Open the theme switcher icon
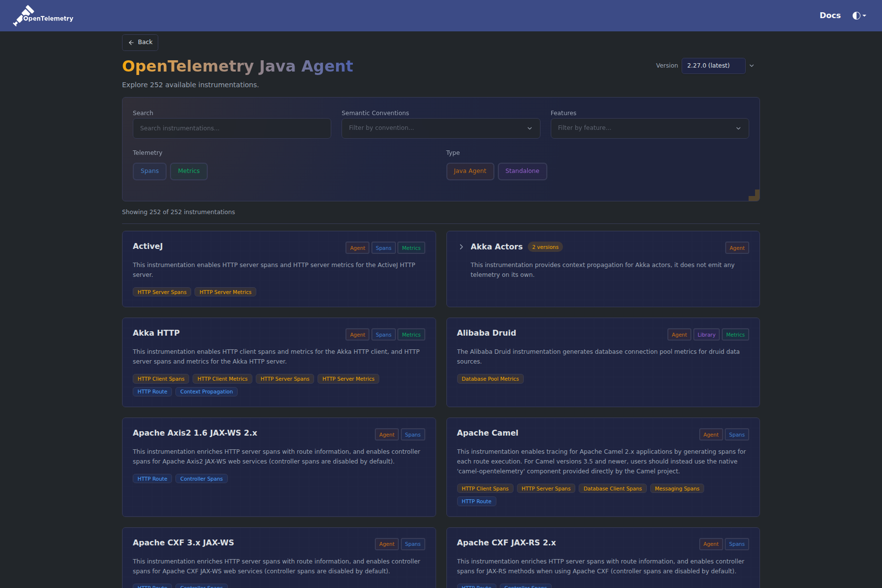 [859, 16]
